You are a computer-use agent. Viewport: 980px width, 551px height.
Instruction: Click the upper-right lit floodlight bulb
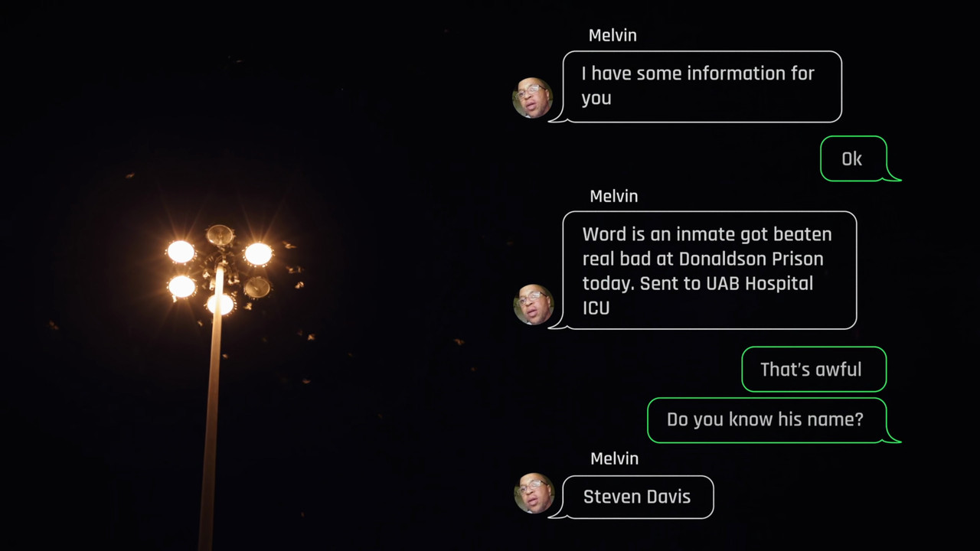pos(258,254)
